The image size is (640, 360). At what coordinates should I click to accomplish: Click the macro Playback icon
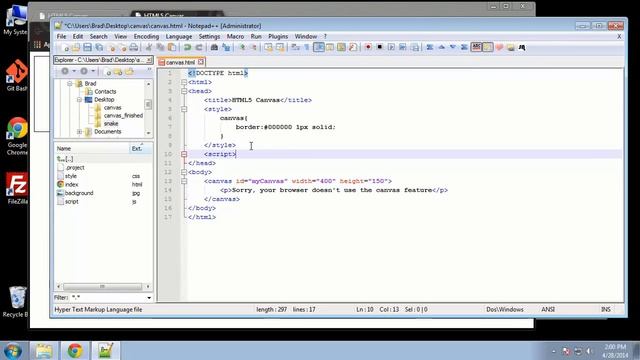[391, 47]
